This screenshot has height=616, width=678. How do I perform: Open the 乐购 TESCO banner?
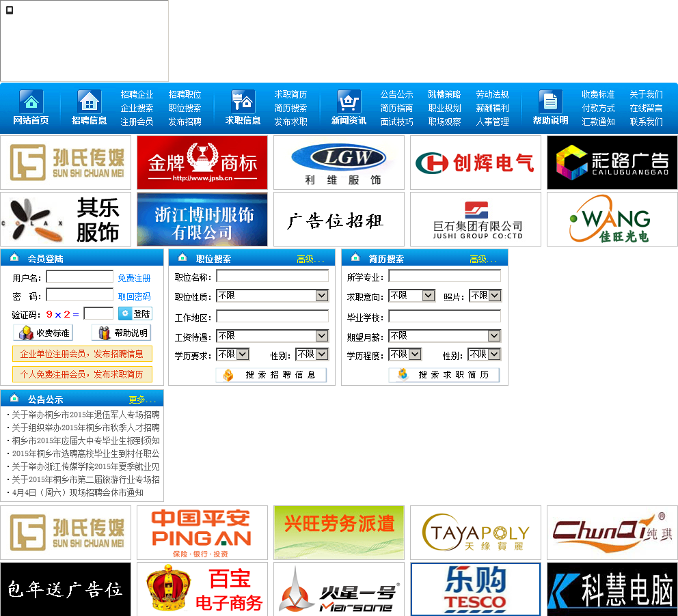point(476,589)
